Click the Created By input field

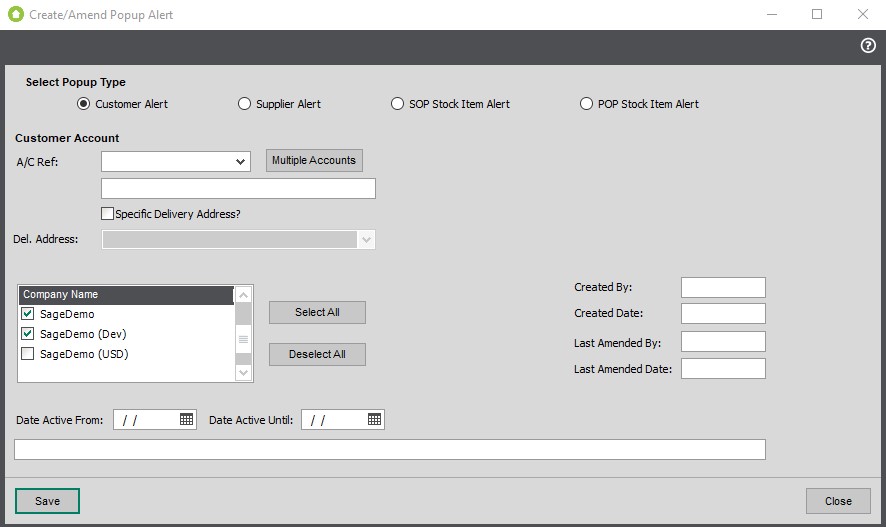723,288
